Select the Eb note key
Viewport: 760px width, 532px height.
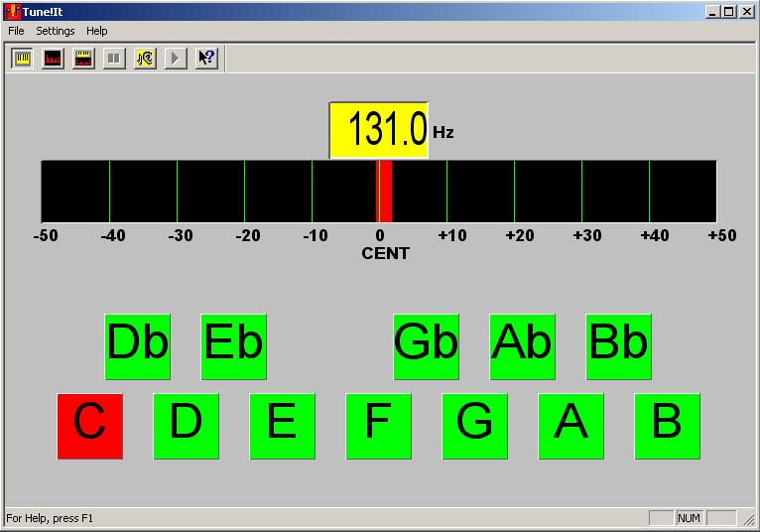tap(233, 346)
